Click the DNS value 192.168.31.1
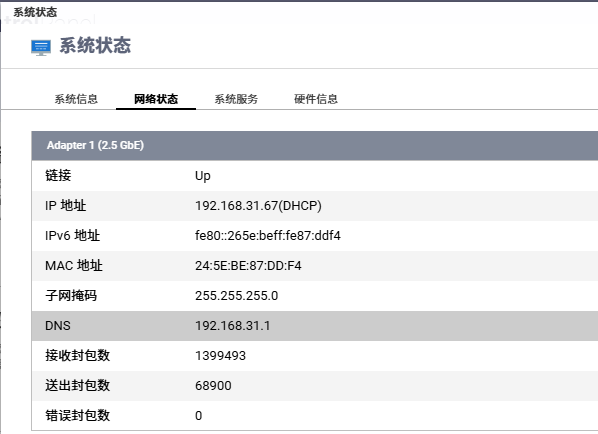This screenshot has width=598, height=434. [x=233, y=326]
